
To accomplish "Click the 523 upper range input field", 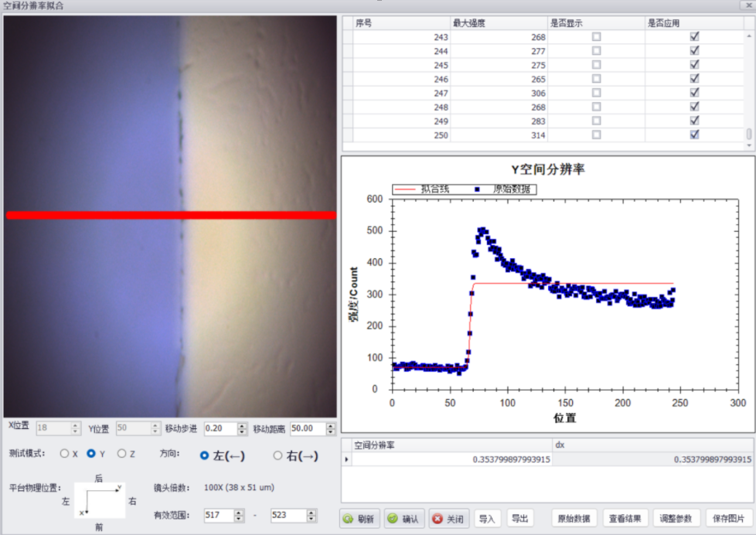I will (287, 515).
